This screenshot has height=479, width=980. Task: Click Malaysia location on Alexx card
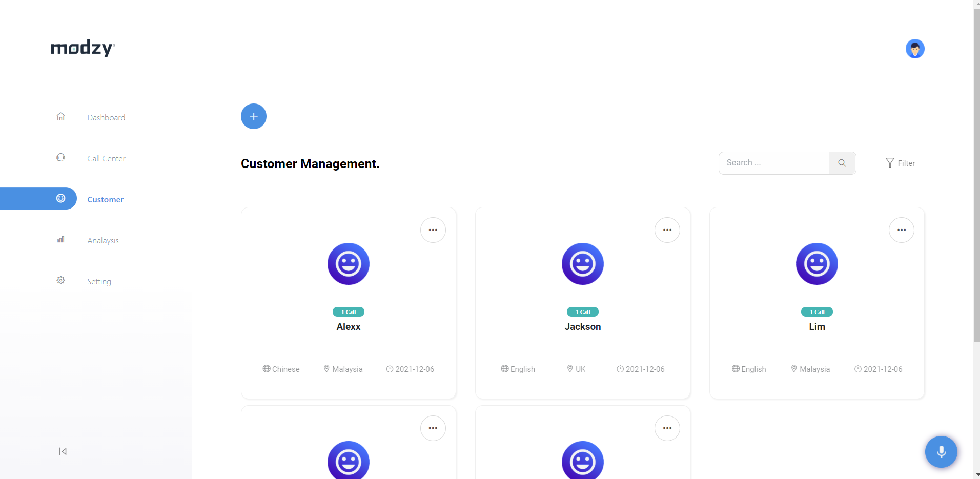tap(343, 369)
